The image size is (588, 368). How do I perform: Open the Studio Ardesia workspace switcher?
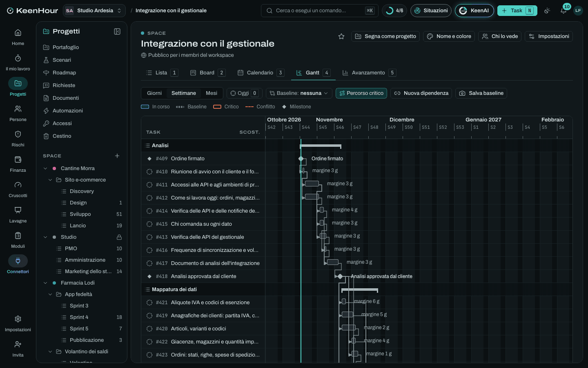[94, 11]
